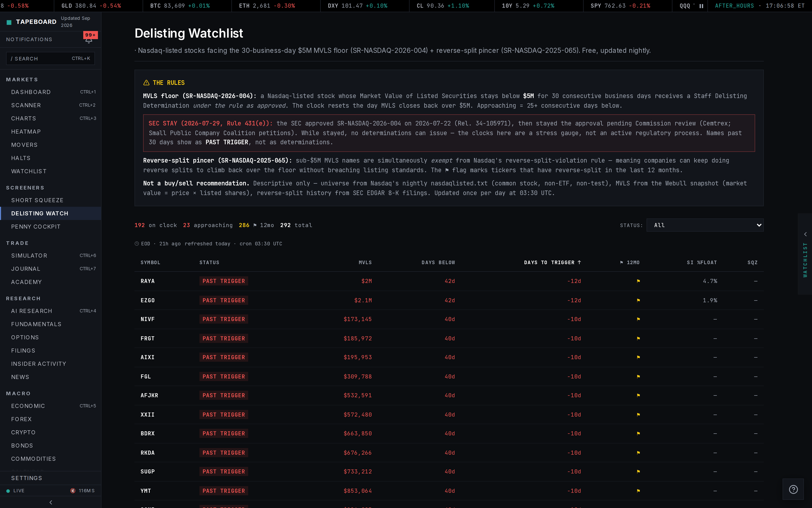This screenshot has width=812, height=508.
Task: Click the flag icon in RKDA row
Action: 638,453
